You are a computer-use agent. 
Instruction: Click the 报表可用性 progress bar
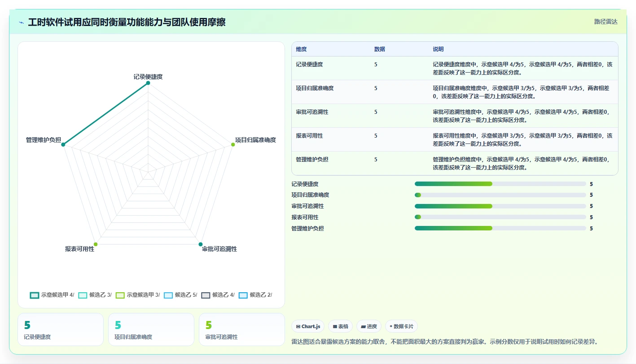coord(500,217)
